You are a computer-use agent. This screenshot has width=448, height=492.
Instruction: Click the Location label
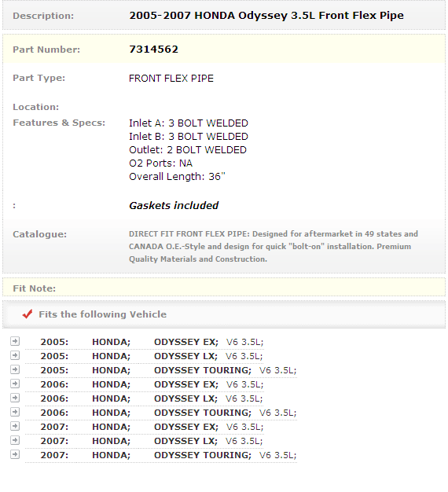(x=36, y=107)
